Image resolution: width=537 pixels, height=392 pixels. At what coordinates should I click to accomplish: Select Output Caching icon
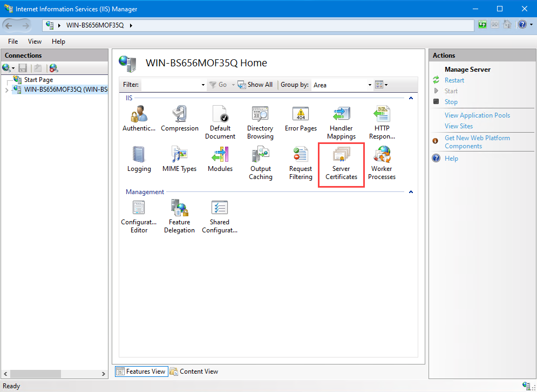260,163
